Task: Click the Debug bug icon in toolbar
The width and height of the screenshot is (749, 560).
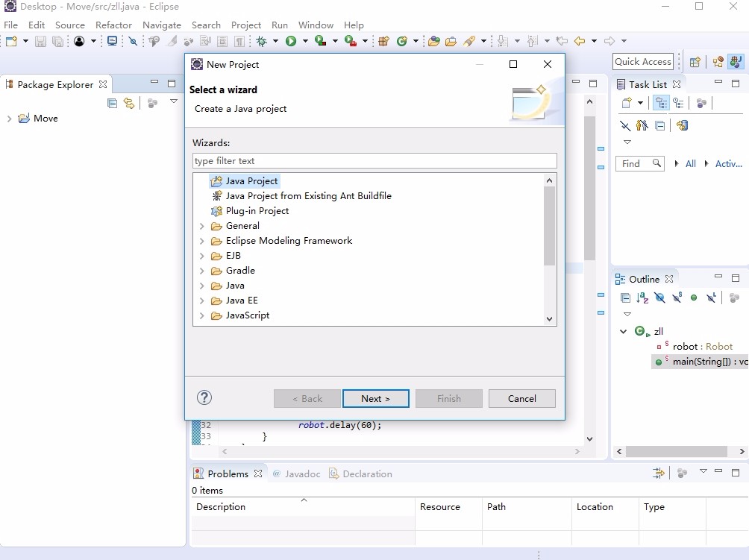Action: 261,41
